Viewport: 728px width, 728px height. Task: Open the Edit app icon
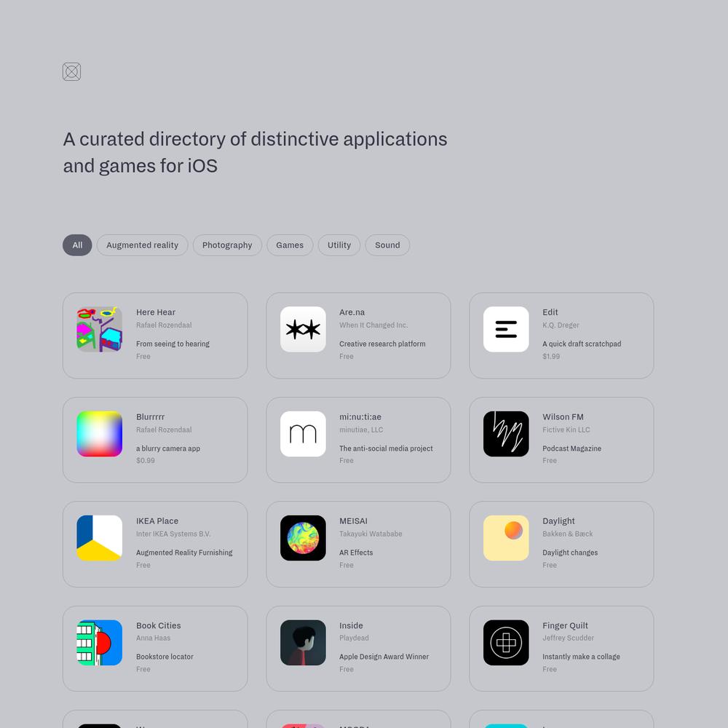[506, 329]
